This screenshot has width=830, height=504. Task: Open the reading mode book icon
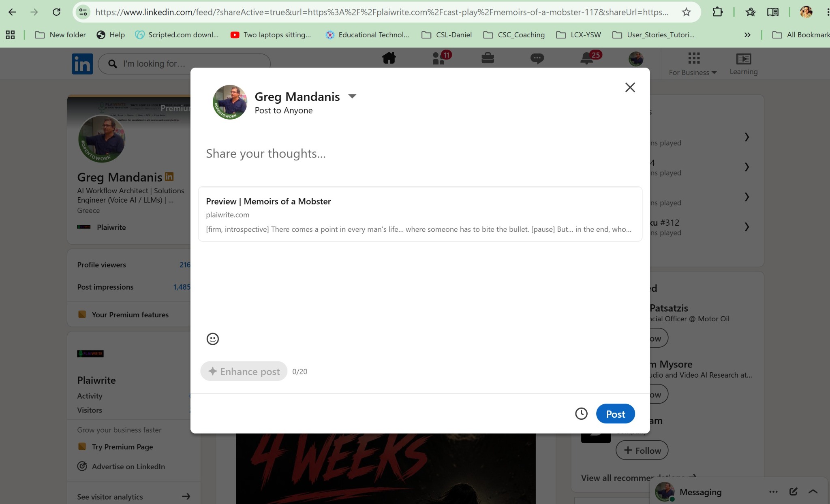coord(773,12)
